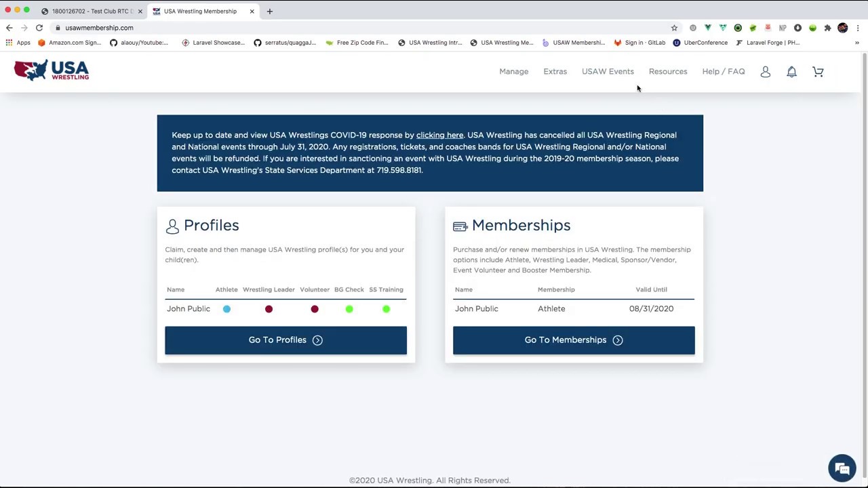Click the Memberships card heading

521,226
